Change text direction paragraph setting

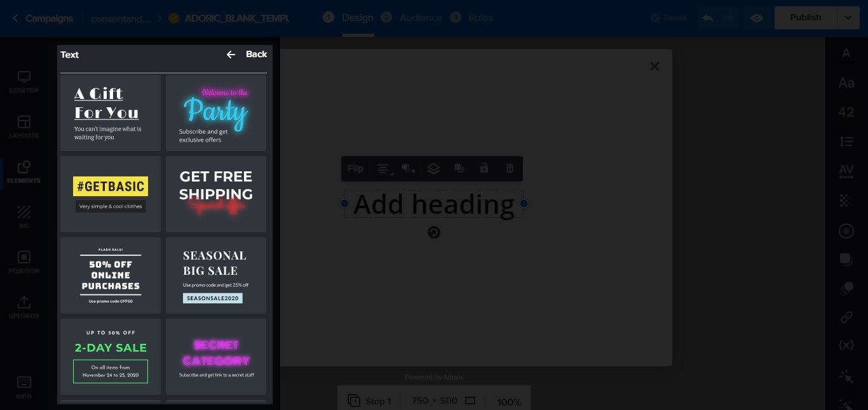409,169
